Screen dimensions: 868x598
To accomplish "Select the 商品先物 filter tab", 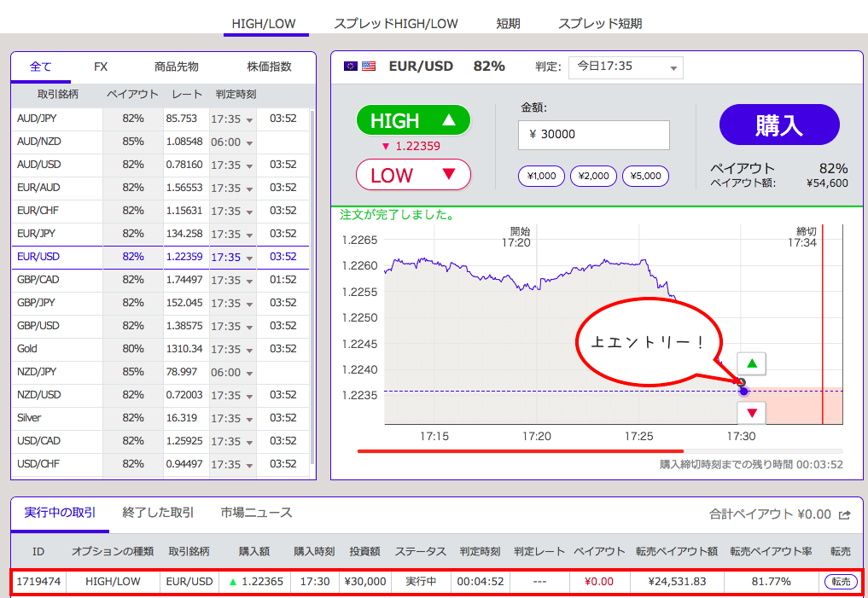I will [x=176, y=67].
